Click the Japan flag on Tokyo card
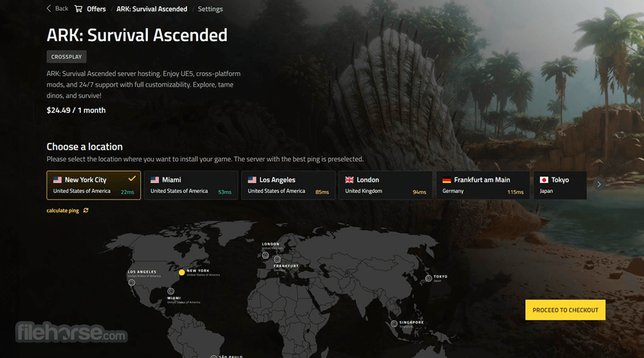The height and width of the screenshot is (358, 644). tap(544, 180)
